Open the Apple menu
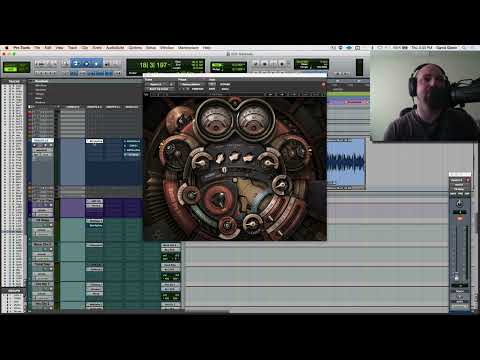 (x=6, y=48)
